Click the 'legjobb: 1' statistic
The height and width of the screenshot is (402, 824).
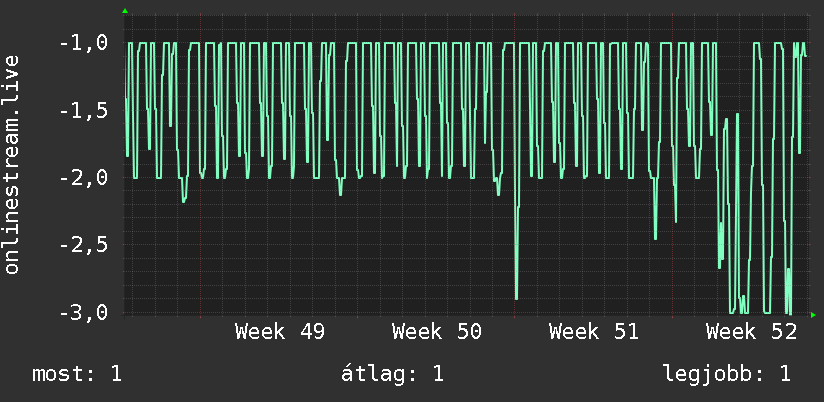click(727, 374)
